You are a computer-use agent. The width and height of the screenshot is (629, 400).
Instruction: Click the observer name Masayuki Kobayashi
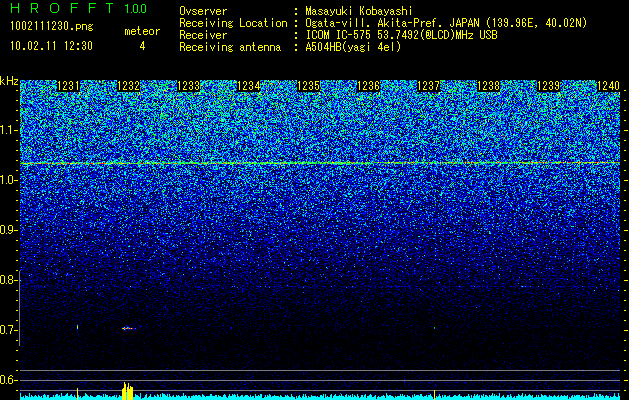[x=359, y=11]
